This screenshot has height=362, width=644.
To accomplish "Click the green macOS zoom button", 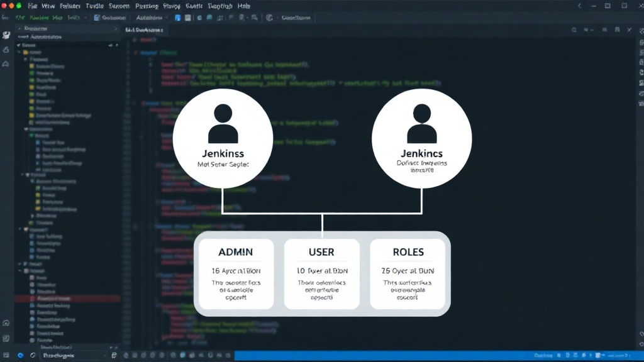I will (19, 6).
